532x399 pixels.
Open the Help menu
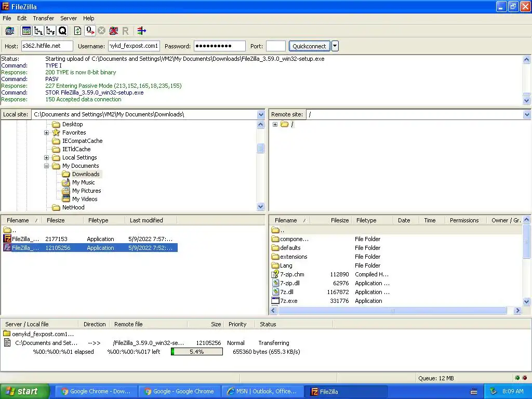(x=88, y=18)
